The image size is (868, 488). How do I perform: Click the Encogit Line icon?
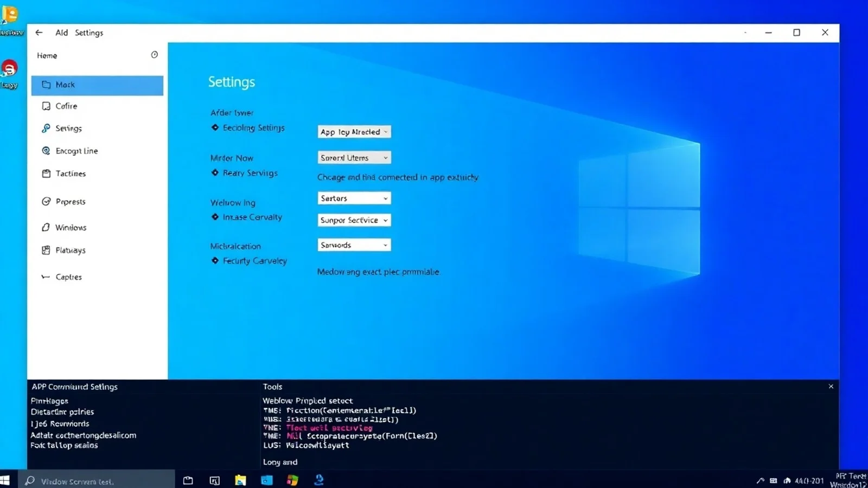(x=46, y=151)
